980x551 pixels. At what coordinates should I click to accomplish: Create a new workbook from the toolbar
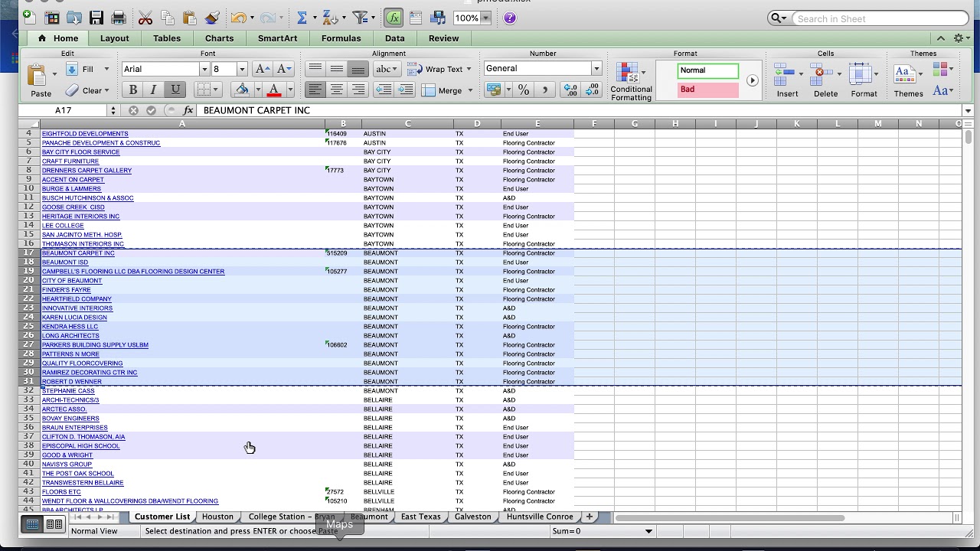28,18
